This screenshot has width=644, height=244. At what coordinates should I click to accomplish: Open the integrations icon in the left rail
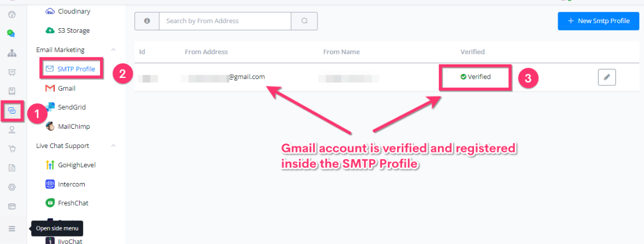pyautogui.click(x=12, y=111)
